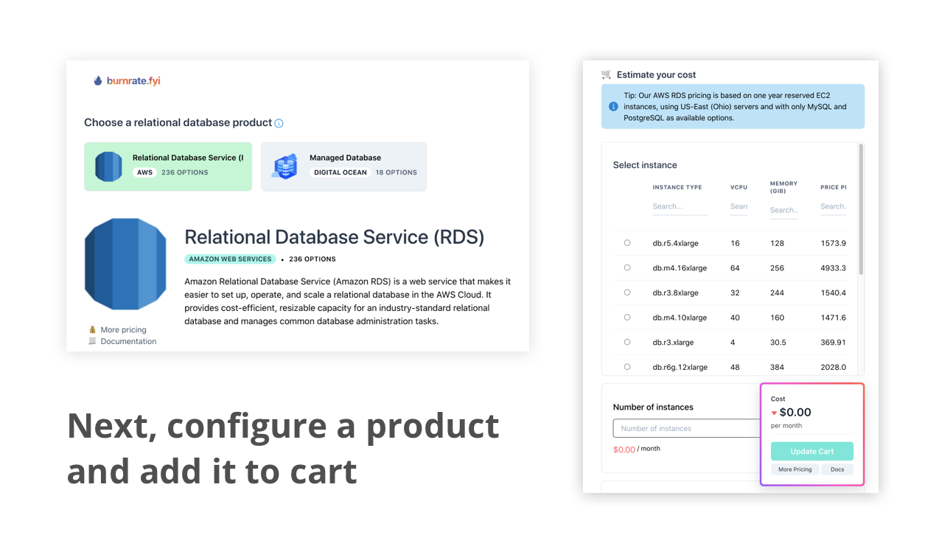
Task: Click the Memory (GiB) search field
Action: 783,210
